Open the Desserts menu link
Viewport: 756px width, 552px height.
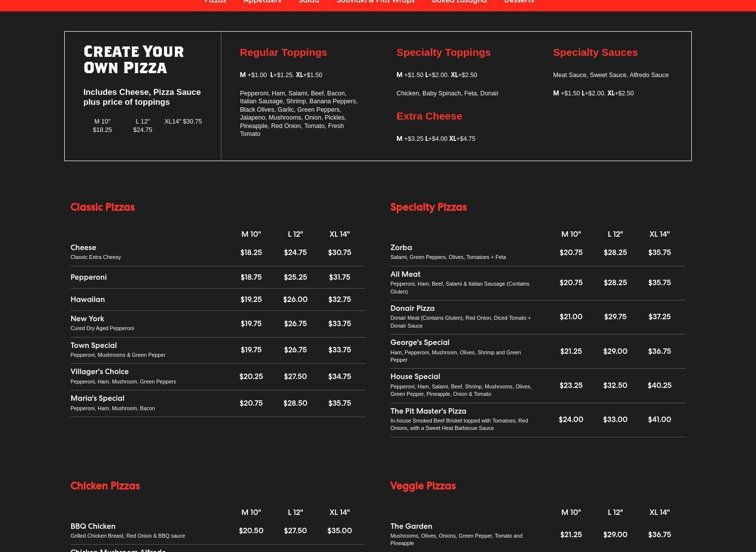[x=519, y=1]
